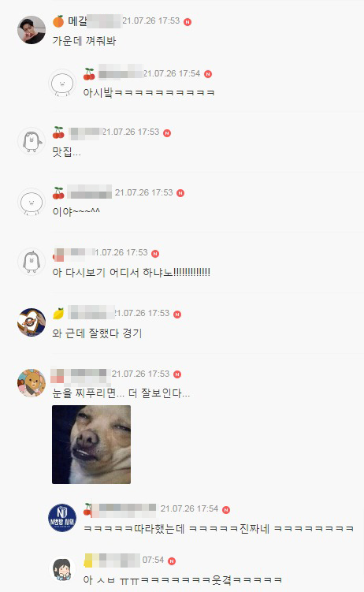
Task: Click the cherry badge on the 아시발ㅋㅋㅋ reply
Action: pos(89,74)
